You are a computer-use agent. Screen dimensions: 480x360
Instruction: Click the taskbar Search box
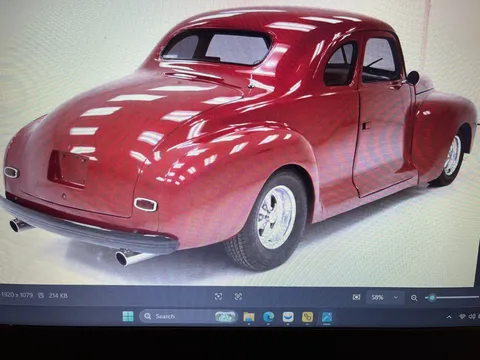point(188,316)
